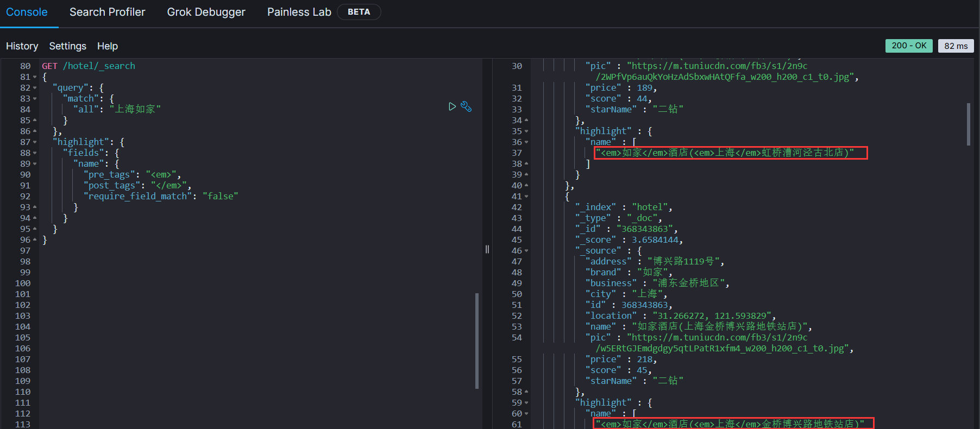
Task: Select the Painless Lab tab
Action: pyautogui.click(x=299, y=12)
